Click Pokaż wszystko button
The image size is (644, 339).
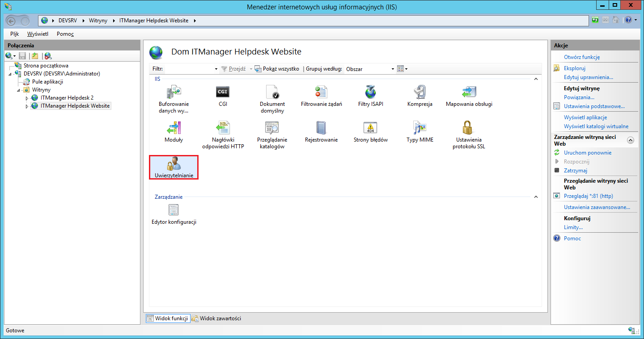(277, 69)
